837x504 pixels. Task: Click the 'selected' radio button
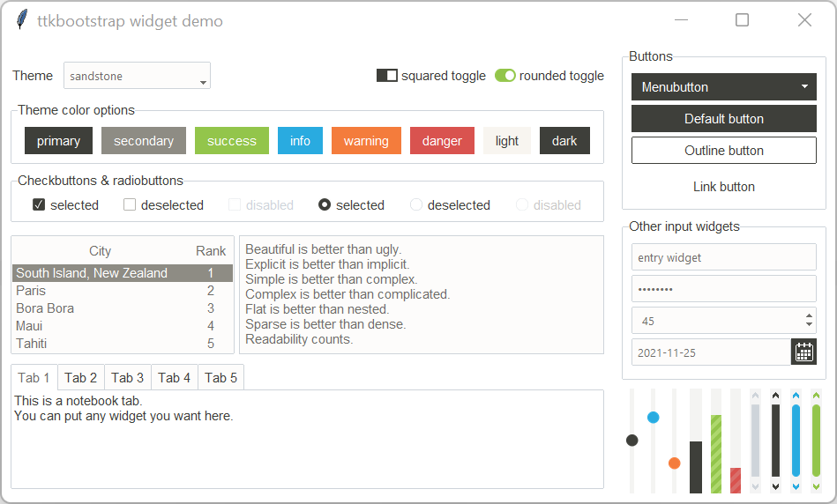325,204
